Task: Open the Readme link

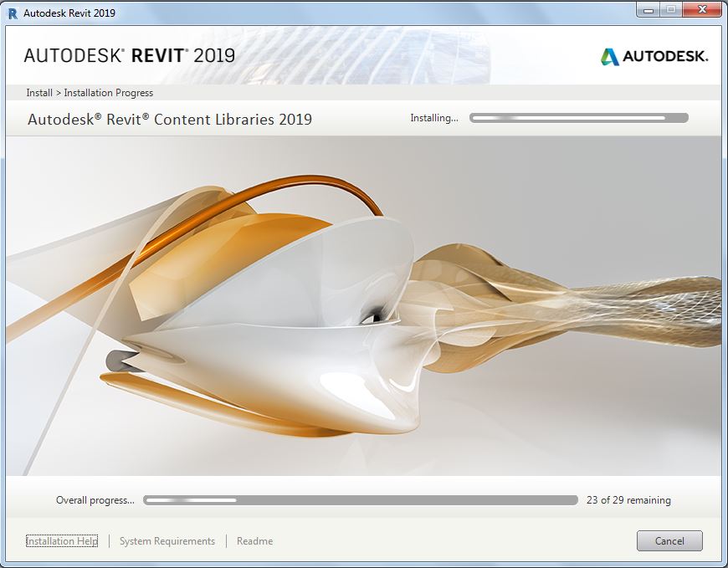Action: pyautogui.click(x=254, y=541)
